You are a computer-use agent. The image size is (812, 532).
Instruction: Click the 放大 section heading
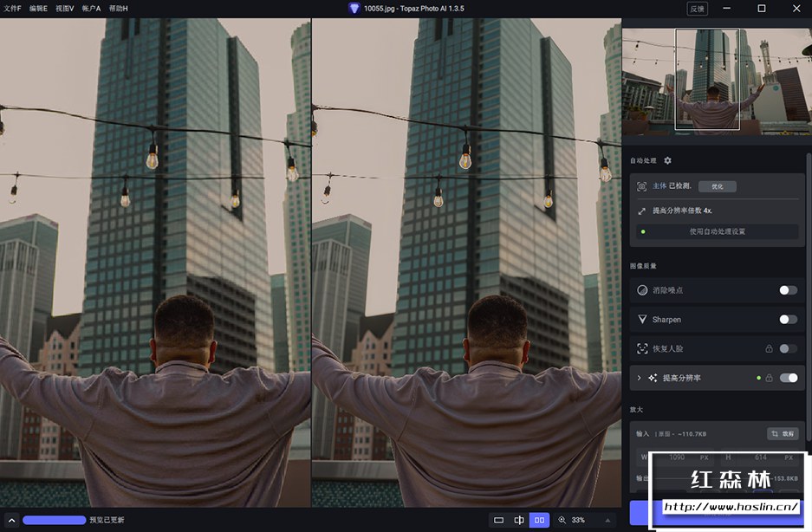click(x=636, y=410)
